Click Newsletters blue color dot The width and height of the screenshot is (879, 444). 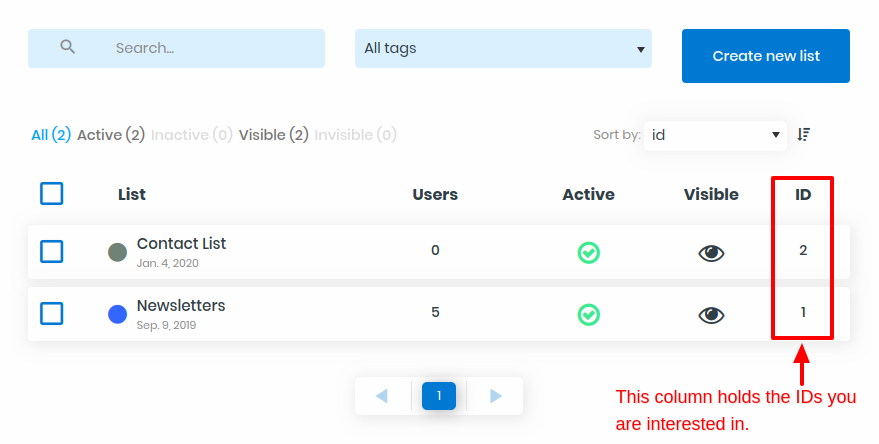[117, 314]
